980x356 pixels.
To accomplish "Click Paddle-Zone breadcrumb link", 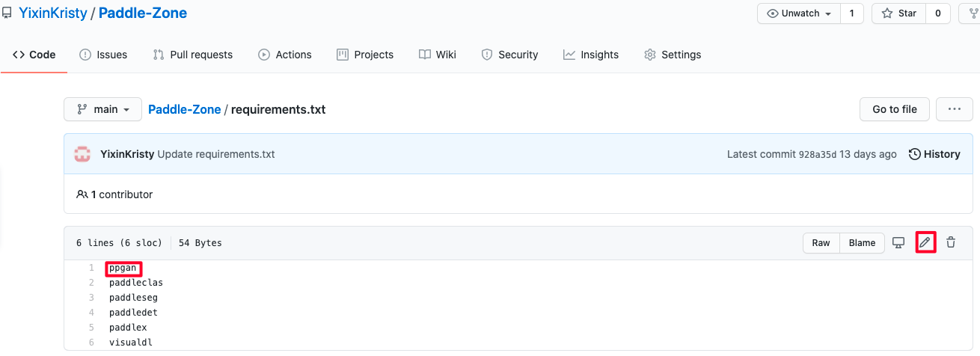I will pyautogui.click(x=185, y=109).
